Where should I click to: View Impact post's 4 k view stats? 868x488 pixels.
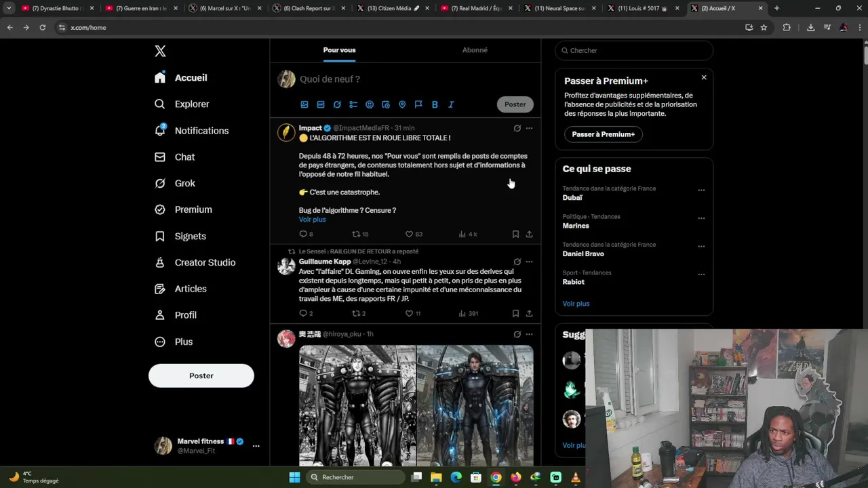(468, 234)
